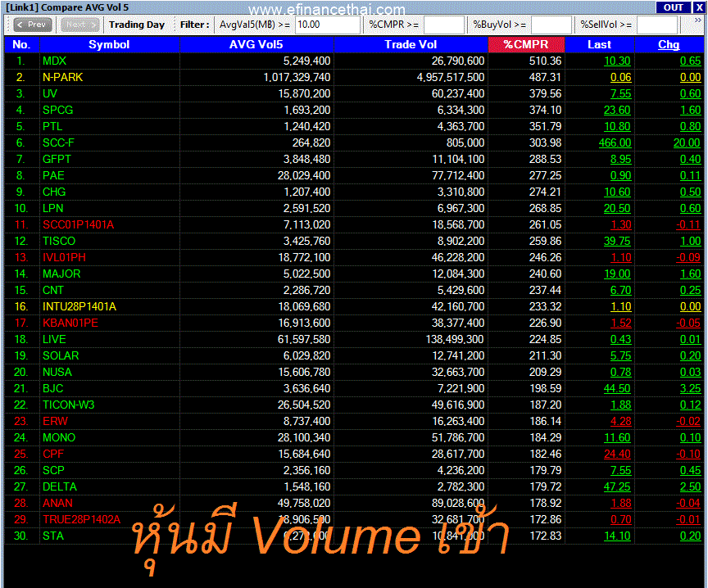Select the SCC-F symbol
This screenshot has width=708, height=588.
(x=58, y=142)
